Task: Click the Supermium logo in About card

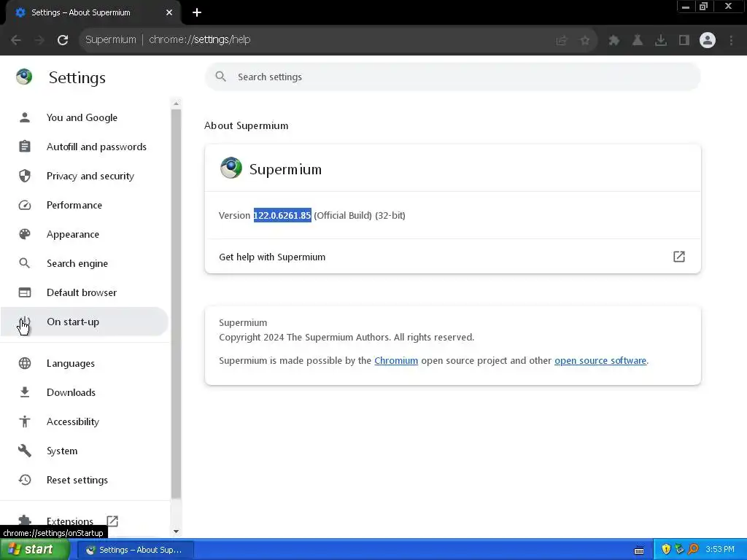Action: 231,168
